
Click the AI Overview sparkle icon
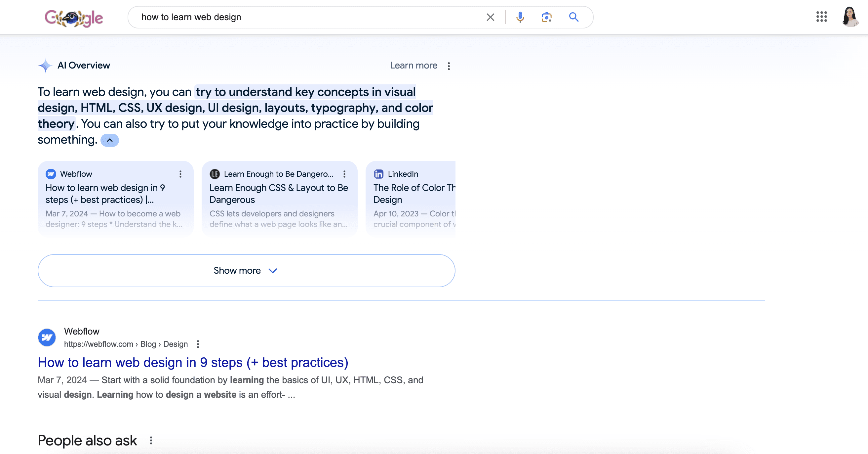[x=45, y=66]
